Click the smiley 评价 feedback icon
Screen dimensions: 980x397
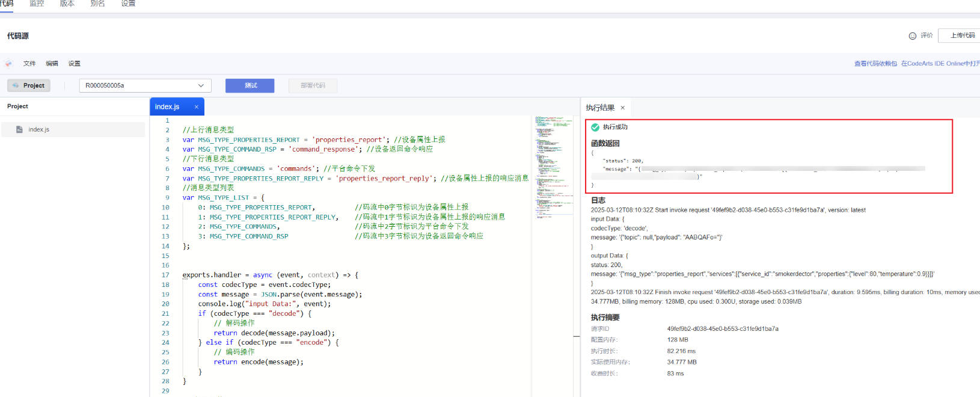(x=912, y=36)
